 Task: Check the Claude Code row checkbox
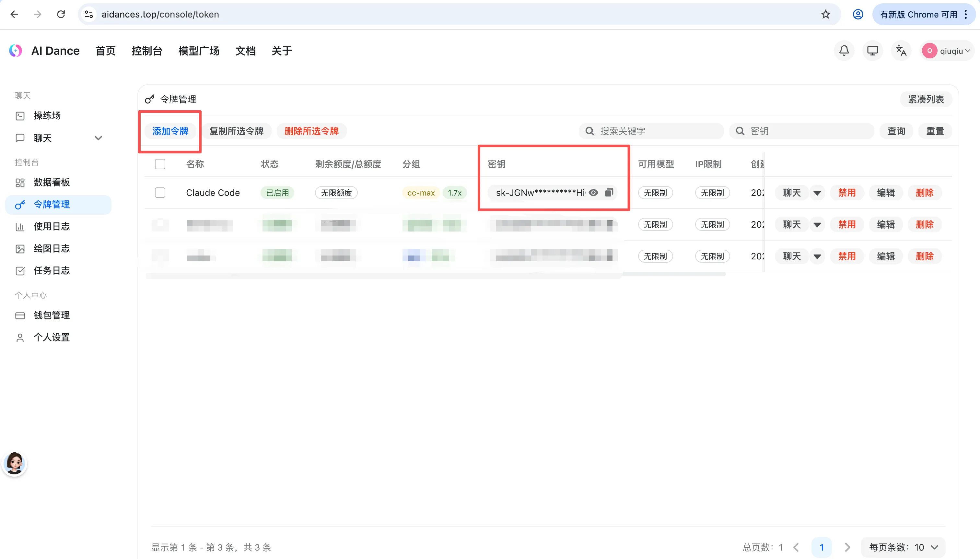point(160,192)
